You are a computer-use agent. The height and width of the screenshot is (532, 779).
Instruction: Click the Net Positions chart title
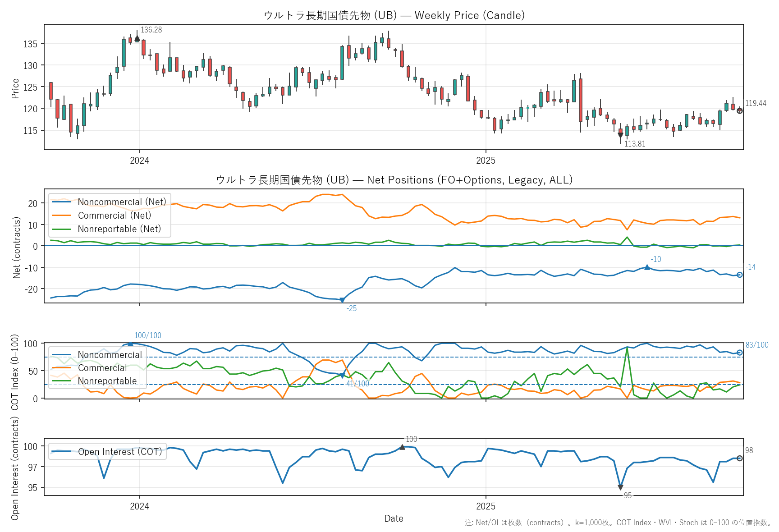click(x=394, y=180)
